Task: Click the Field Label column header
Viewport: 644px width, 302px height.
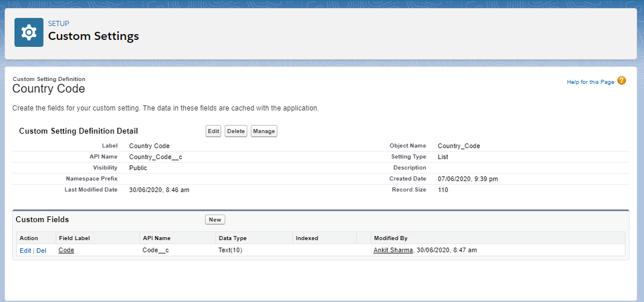Action: (74, 238)
